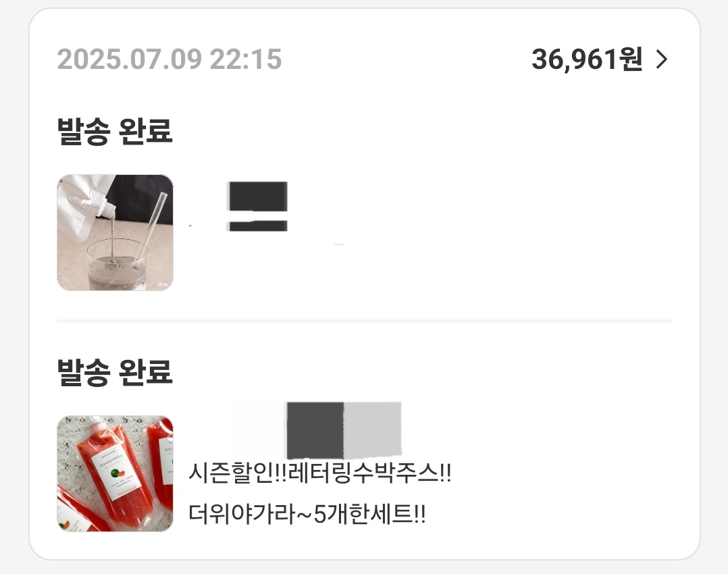The image size is (728, 574).
Task: Click the divider line between the two items
Action: pyautogui.click(x=365, y=321)
